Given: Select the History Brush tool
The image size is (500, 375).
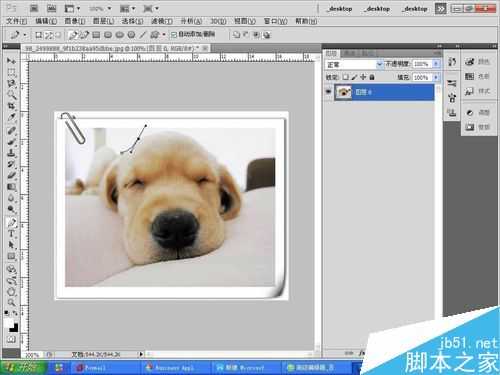Looking at the screenshot, I should coord(11,164).
